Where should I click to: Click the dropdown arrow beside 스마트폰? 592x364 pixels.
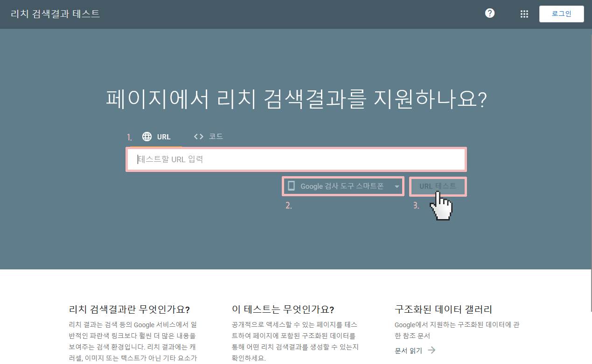click(x=397, y=187)
